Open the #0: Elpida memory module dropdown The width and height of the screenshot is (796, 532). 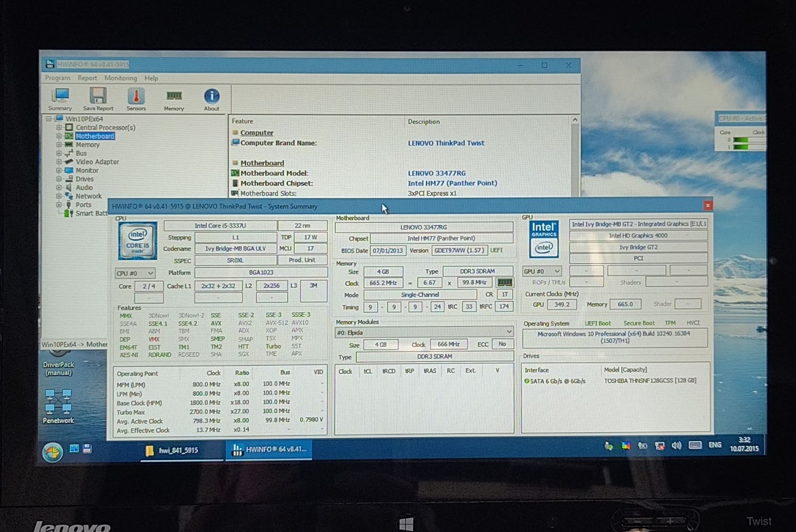click(424, 333)
